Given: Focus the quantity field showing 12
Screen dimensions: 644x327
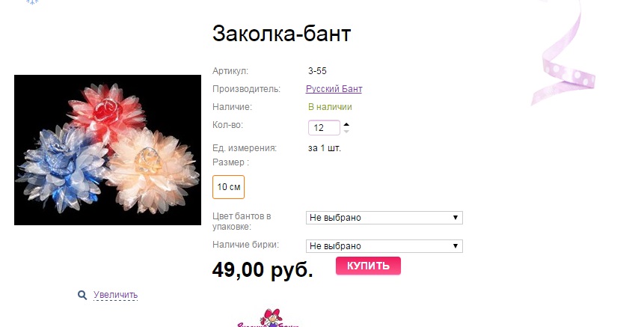Looking at the screenshot, I should tap(324, 128).
